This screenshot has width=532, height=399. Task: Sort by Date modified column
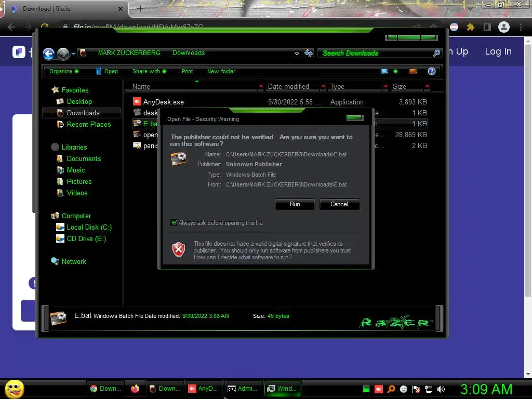tap(293, 87)
